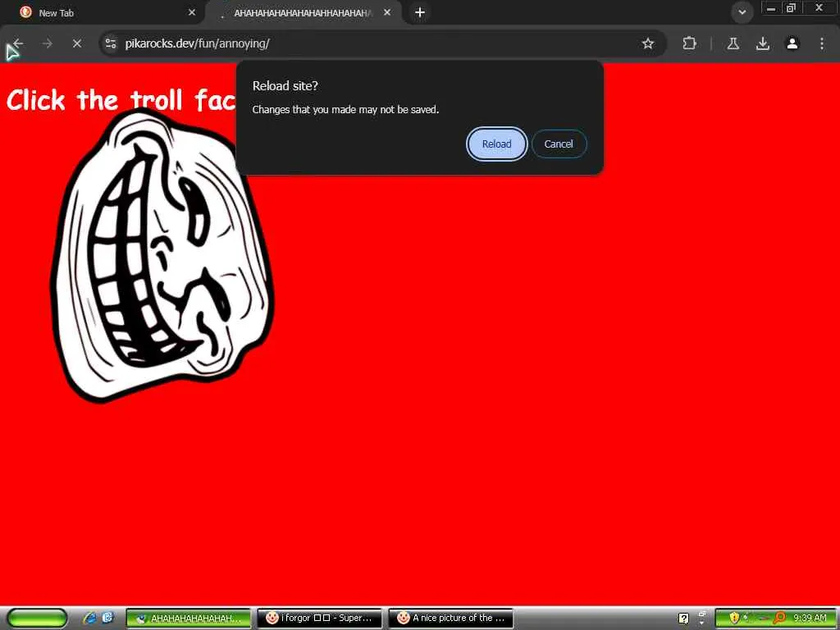Click the orange magnifier tray icon
This screenshot has width=840, height=630.
[779, 619]
